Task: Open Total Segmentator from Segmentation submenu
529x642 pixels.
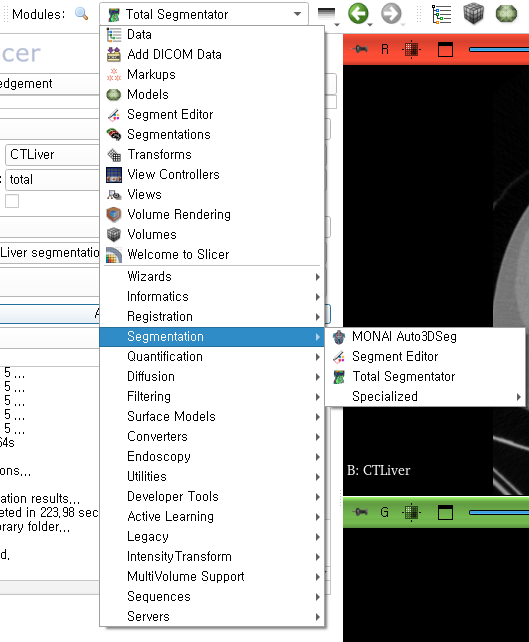Action: point(425,377)
